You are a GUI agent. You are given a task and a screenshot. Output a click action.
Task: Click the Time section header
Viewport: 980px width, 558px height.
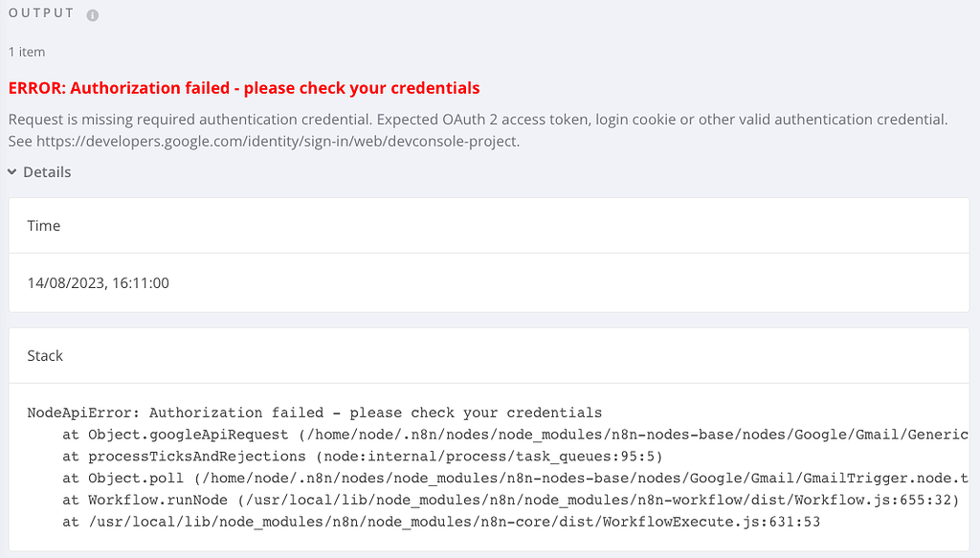coord(44,226)
